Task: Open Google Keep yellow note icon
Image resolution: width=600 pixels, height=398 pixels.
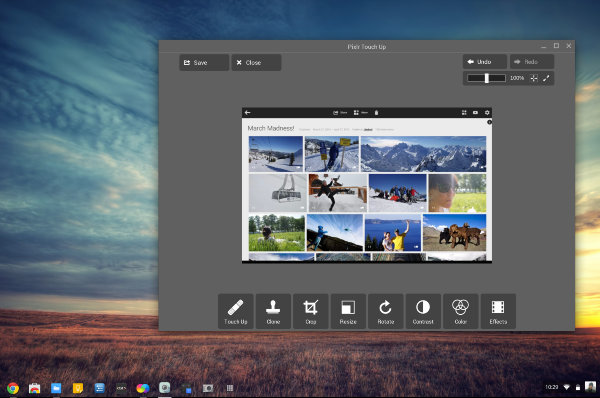Action: [78, 388]
